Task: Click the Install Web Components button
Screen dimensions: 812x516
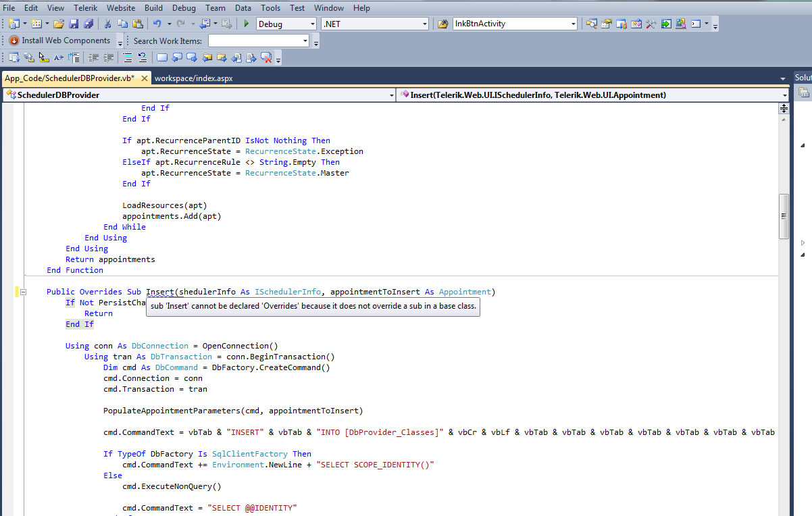Action: [x=59, y=41]
